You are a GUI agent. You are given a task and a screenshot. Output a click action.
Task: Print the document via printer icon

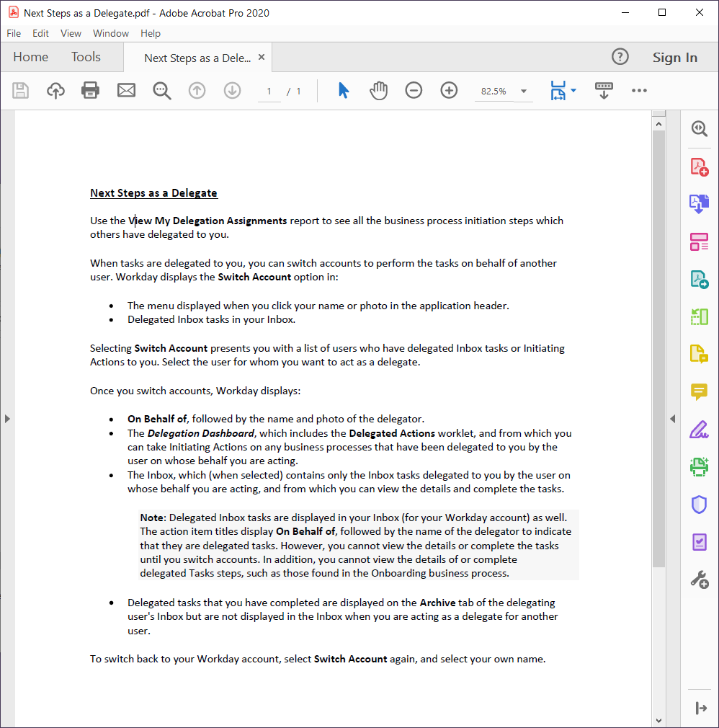(91, 91)
